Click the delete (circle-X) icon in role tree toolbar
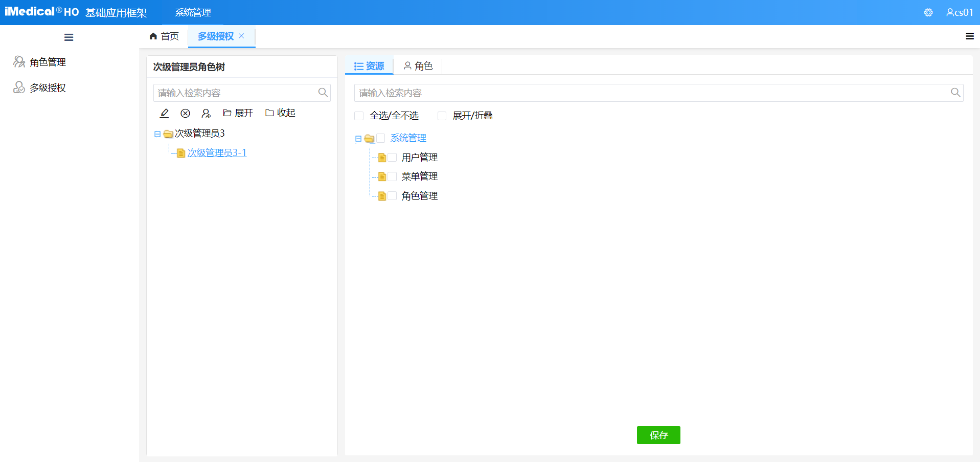 pos(185,113)
